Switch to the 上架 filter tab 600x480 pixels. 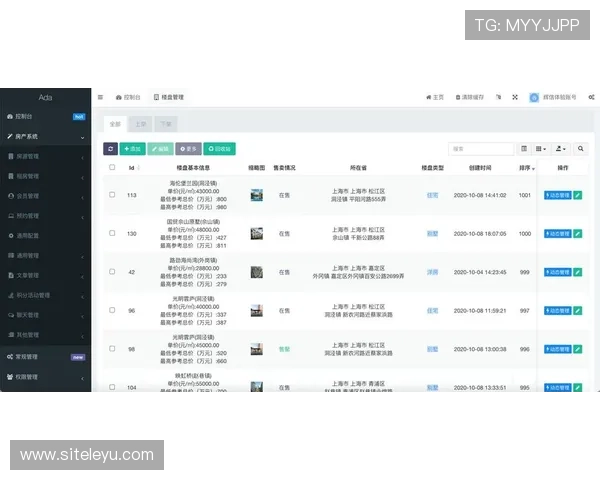(x=141, y=124)
